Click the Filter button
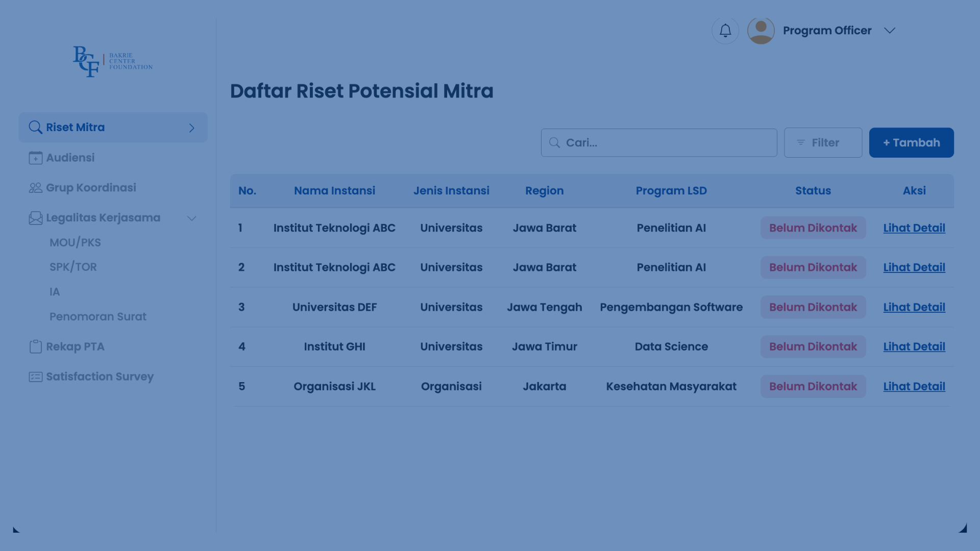 (x=823, y=142)
